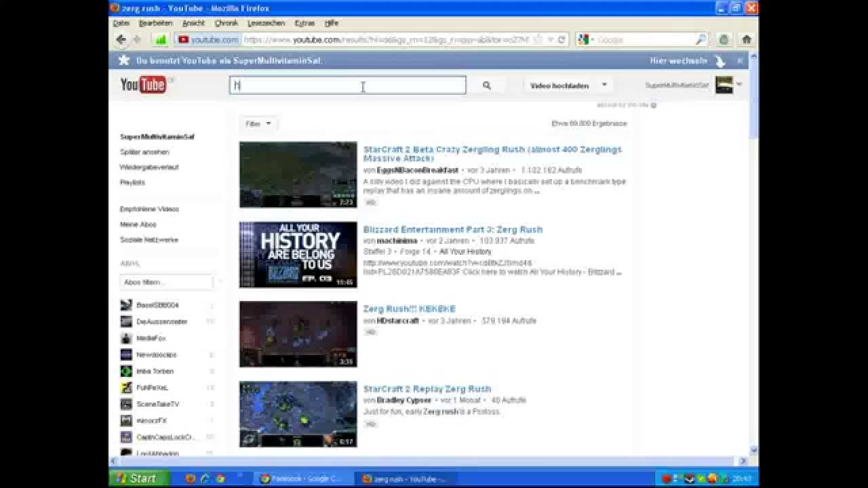868x488 pixels.
Task: Click the bookmark star in the URL bar
Action: pos(537,40)
